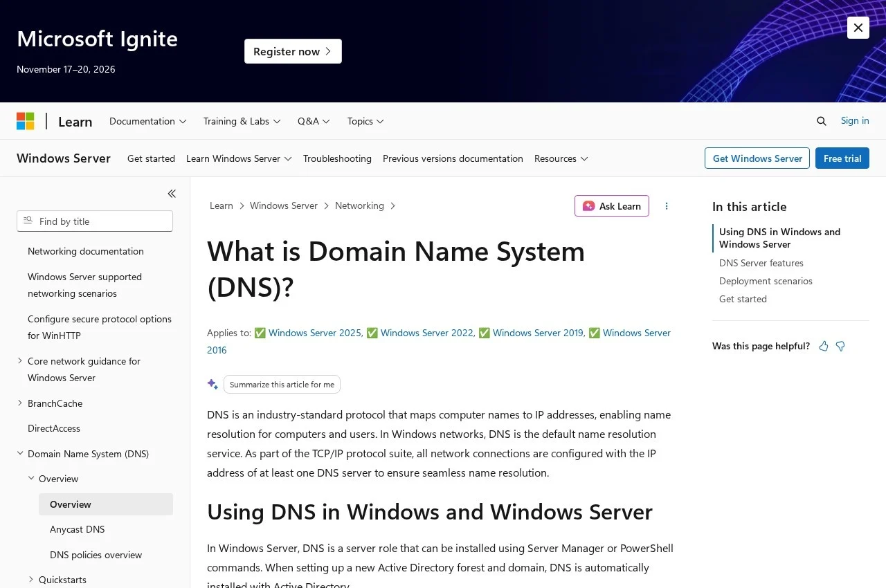
Task: Click the Windows Server 2025 link
Action: pos(315,333)
